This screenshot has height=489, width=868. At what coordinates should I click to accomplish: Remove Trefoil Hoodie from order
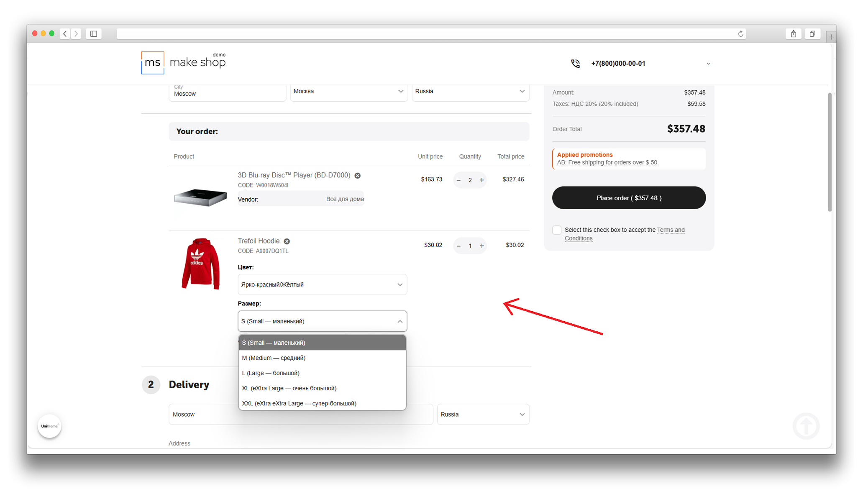pos(287,241)
